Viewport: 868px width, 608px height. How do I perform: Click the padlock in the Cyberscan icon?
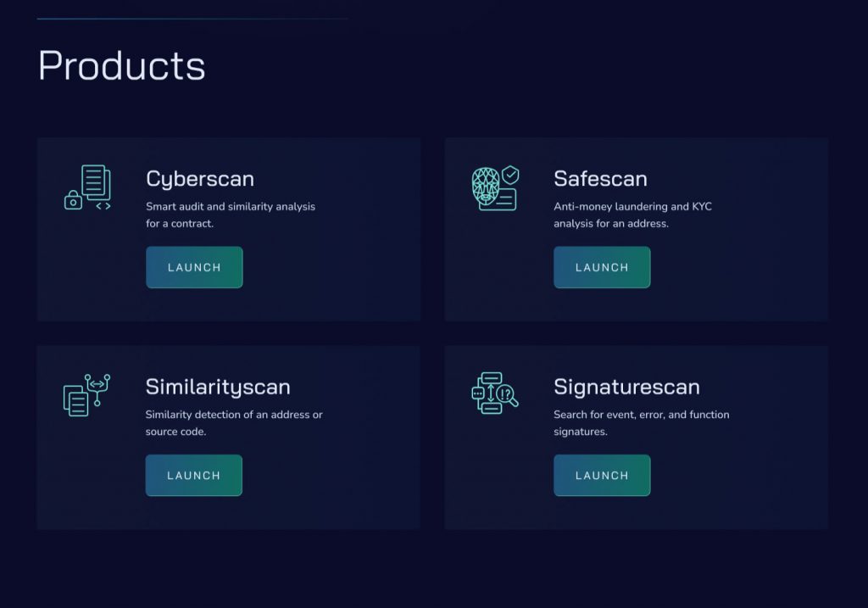[x=73, y=200]
